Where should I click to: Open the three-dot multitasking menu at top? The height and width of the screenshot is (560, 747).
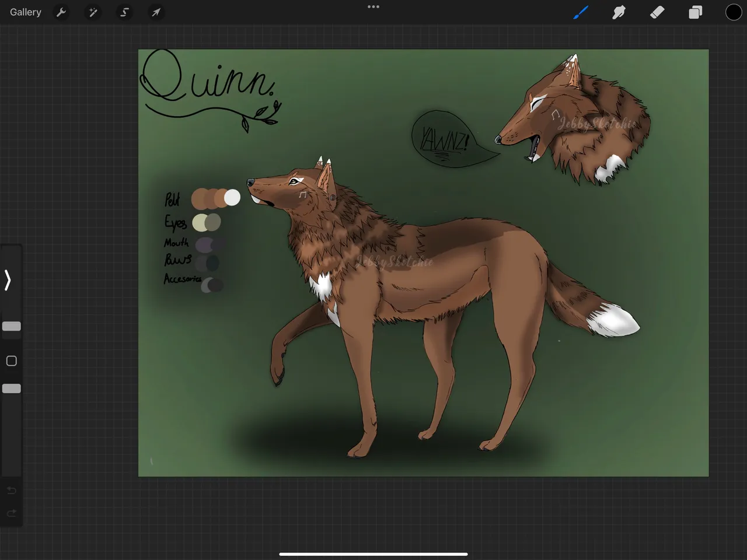coord(373,7)
